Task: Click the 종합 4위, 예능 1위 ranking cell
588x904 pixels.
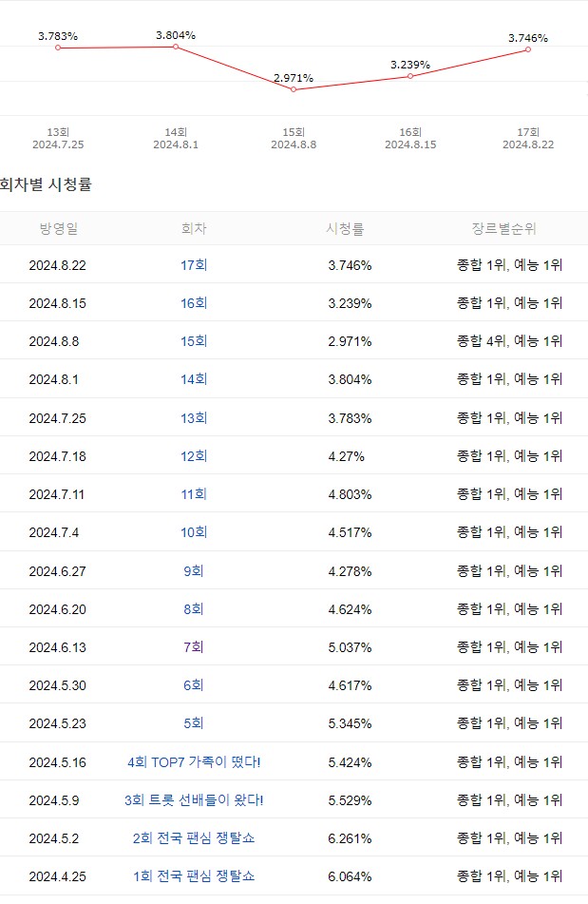Action: 510,341
